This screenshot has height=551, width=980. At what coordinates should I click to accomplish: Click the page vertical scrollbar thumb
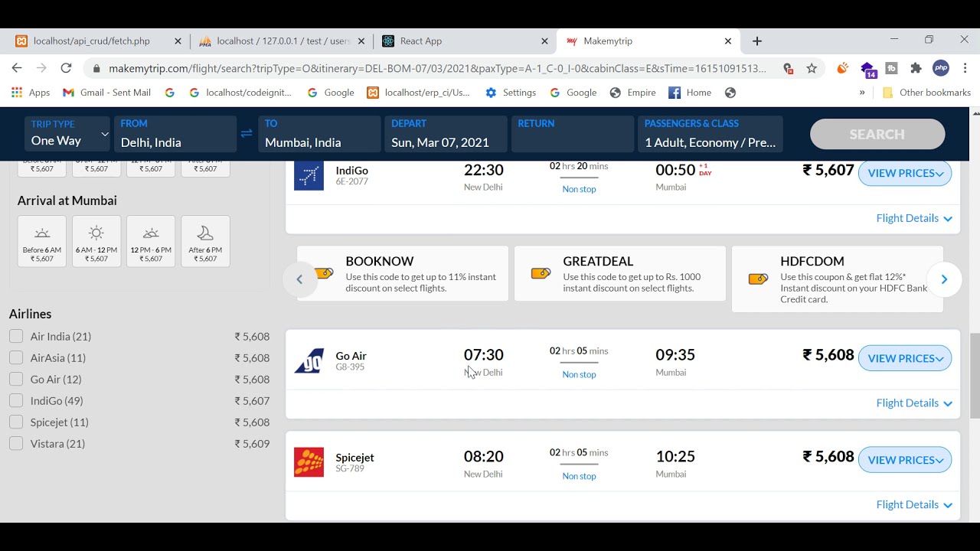[x=975, y=376]
